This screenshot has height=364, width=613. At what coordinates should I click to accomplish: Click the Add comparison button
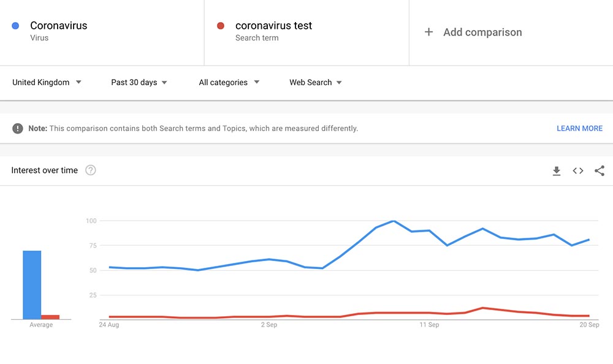pyautogui.click(x=482, y=32)
